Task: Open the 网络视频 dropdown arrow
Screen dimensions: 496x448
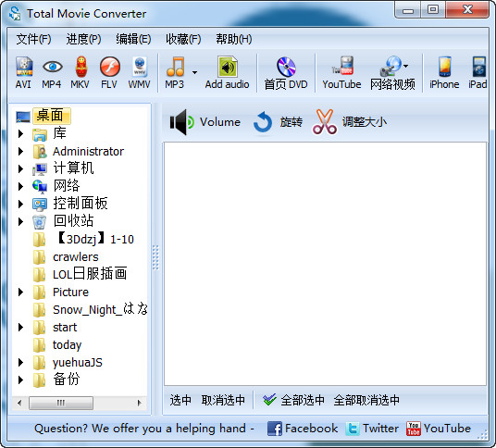Action: click(x=406, y=66)
